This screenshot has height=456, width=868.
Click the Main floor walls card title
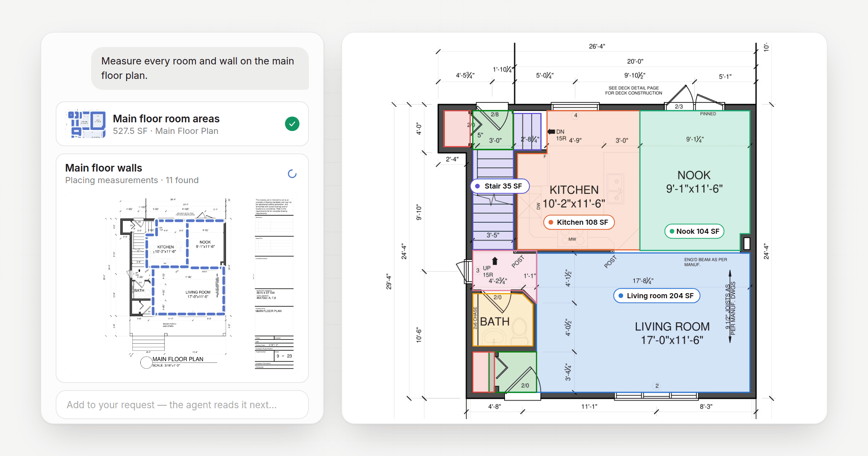103,168
